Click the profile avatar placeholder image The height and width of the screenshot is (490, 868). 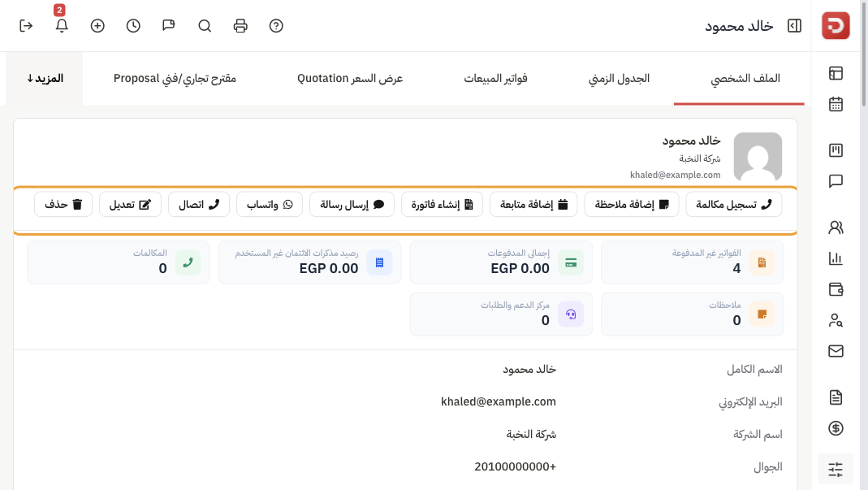[758, 156]
